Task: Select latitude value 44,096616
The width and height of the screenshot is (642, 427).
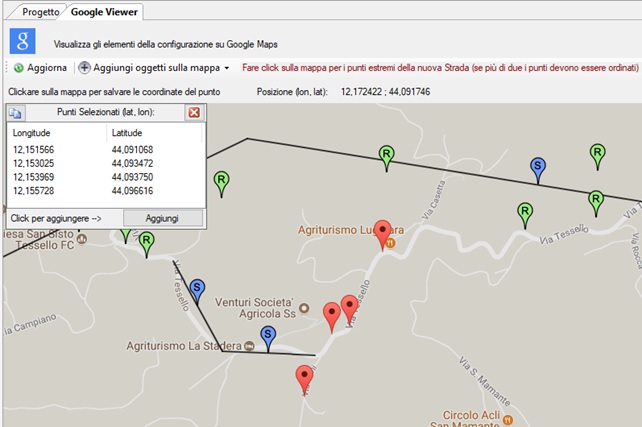Action: [132, 191]
